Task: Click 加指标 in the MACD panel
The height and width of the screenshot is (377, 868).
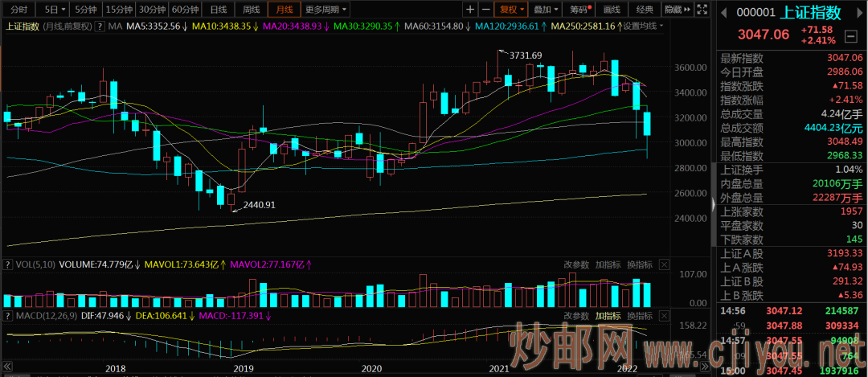Action: pos(608,316)
